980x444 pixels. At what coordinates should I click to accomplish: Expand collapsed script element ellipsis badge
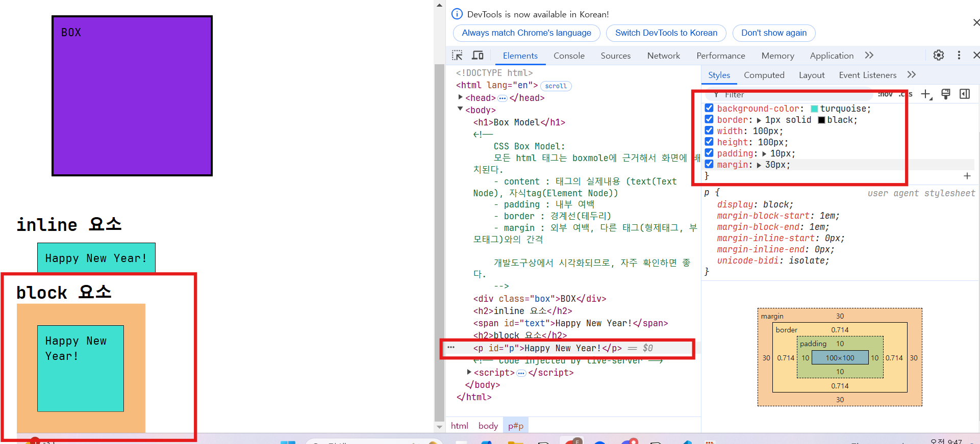[x=521, y=373]
